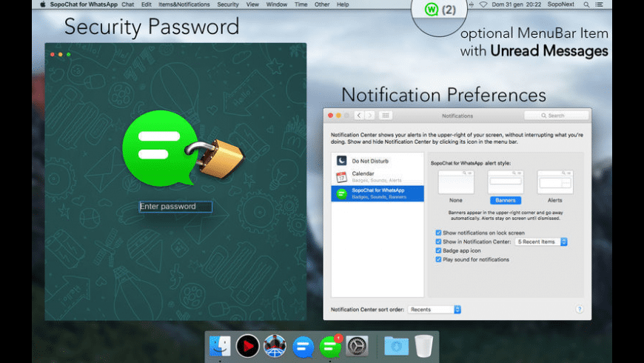644x363 pixels.
Task: Click the green chat bubble padlock logo
Action: (x=183, y=148)
